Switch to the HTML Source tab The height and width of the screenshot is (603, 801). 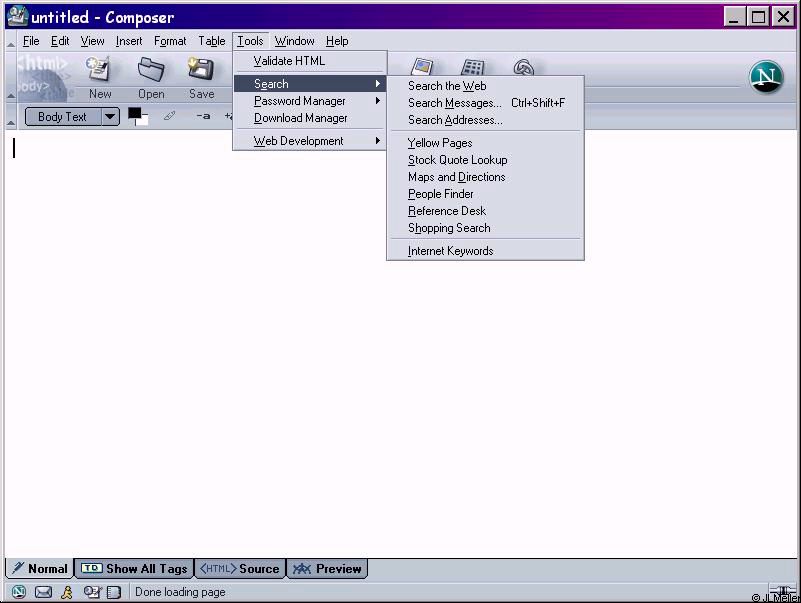pos(240,568)
